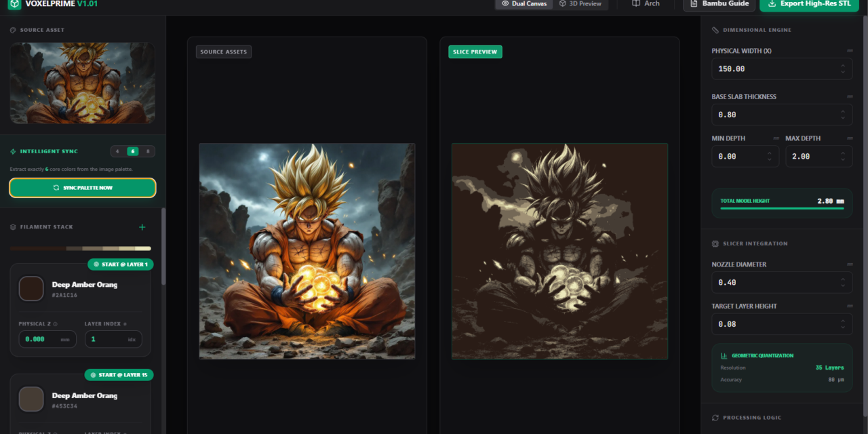
Task: Click the Filament Stack layers icon
Action: pyautogui.click(x=13, y=227)
